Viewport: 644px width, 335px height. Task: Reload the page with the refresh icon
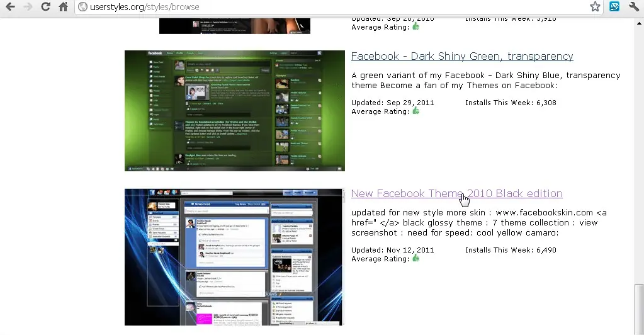(x=45, y=6)
